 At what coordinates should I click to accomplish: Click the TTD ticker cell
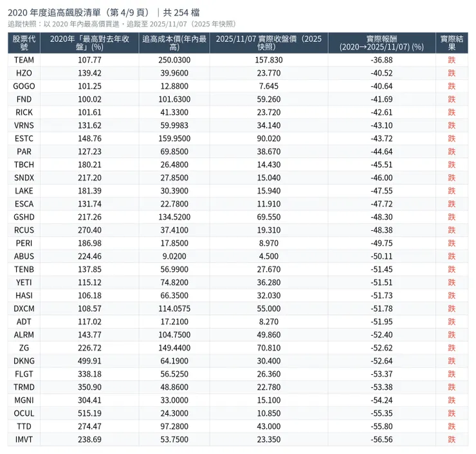point(24,426)
